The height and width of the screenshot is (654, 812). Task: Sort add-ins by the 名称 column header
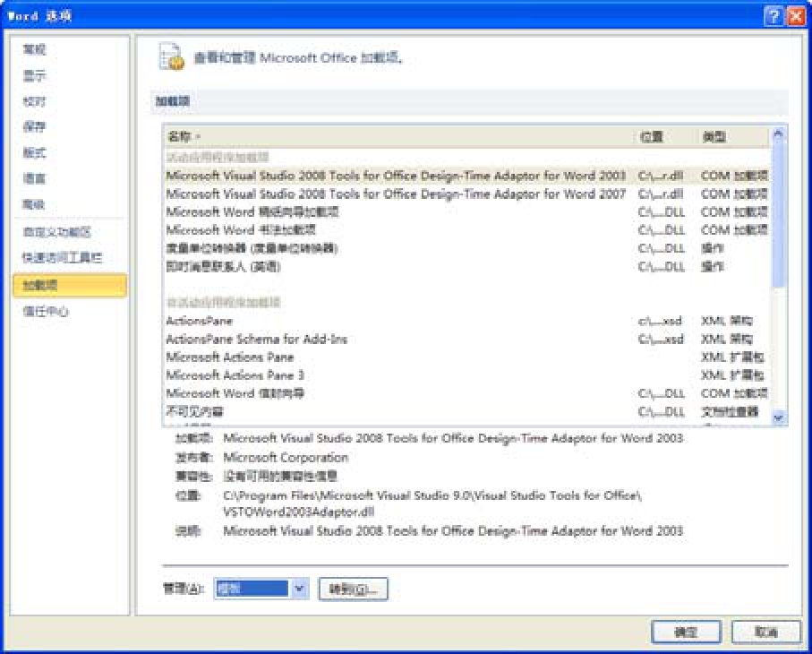[398, 137]
